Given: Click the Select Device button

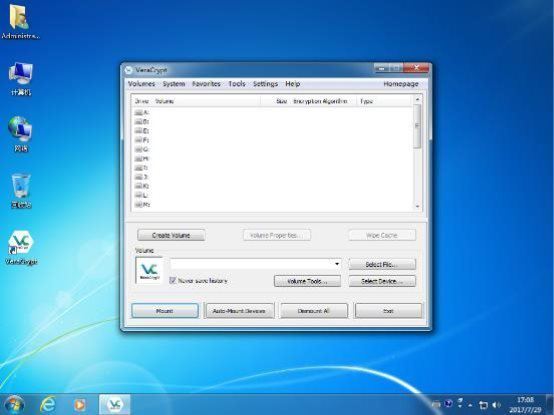Looking at the screenshot, I should click(x=382, y=281).
